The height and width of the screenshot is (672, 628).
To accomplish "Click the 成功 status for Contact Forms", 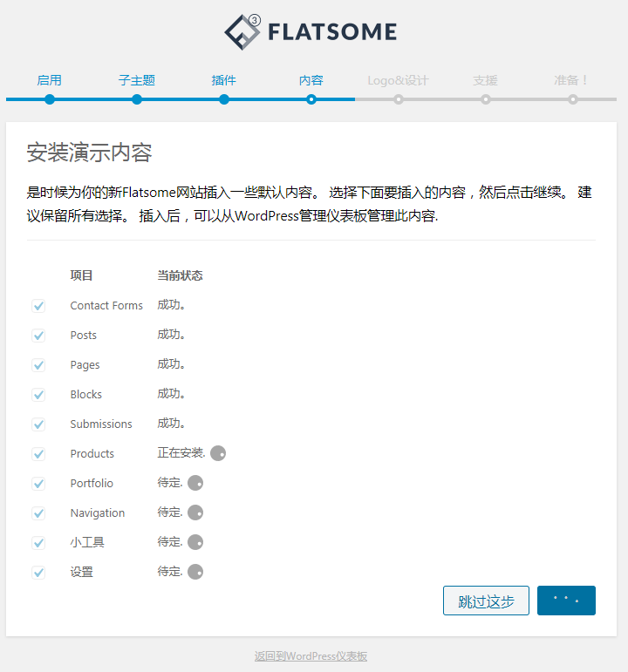I will coord(171,305).
